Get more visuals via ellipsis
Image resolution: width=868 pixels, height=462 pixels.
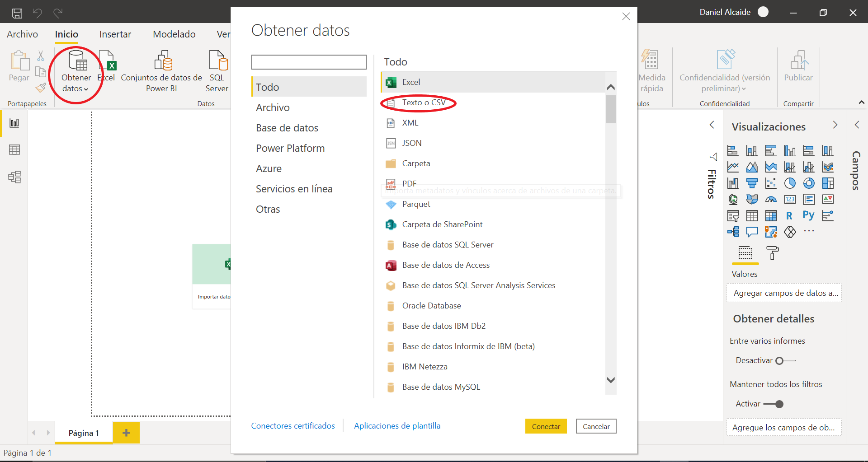pos(809,231)
